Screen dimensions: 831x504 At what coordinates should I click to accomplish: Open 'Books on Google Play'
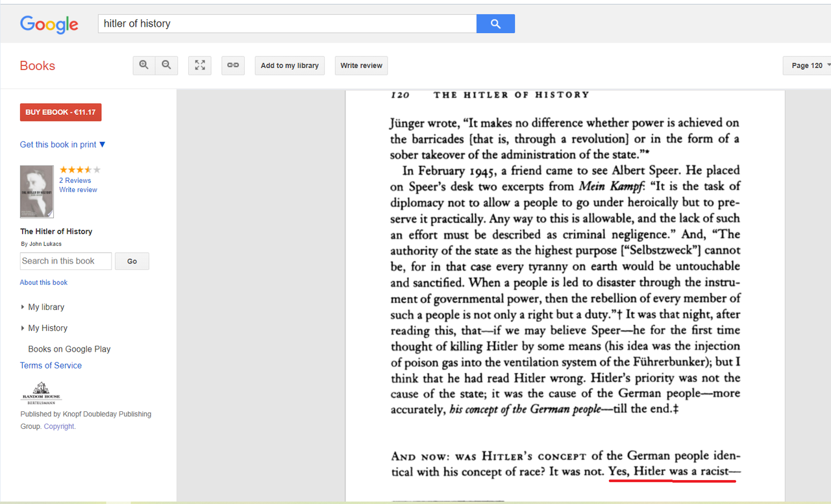69,349
